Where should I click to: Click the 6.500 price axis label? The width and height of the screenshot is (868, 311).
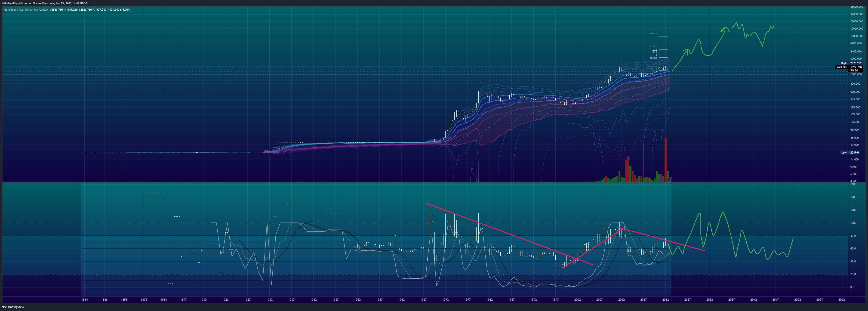pyautogui.click(x=854, y=174)
